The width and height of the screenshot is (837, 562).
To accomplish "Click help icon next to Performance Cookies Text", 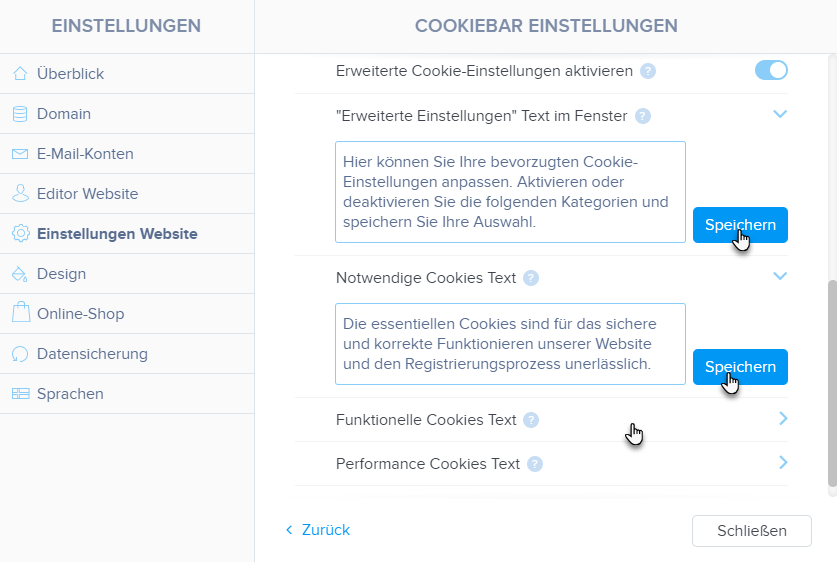I will (535, 464).
